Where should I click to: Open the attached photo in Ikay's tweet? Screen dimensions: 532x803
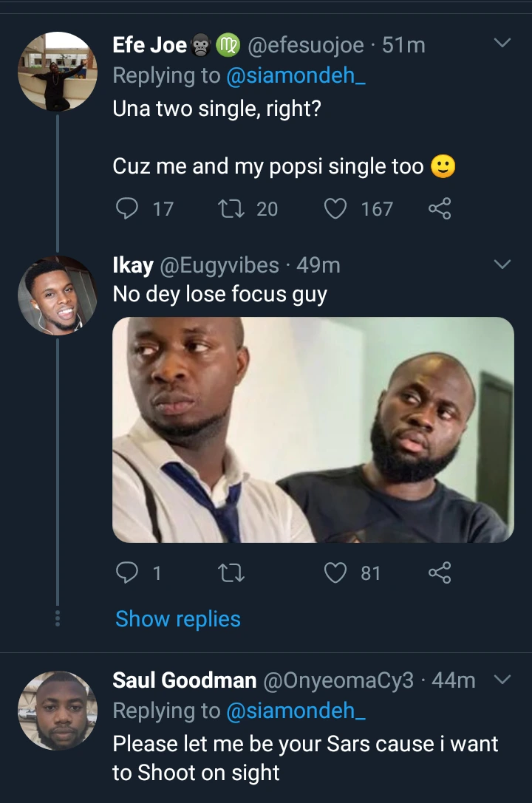pyautogui.click(x=313, y=430)
